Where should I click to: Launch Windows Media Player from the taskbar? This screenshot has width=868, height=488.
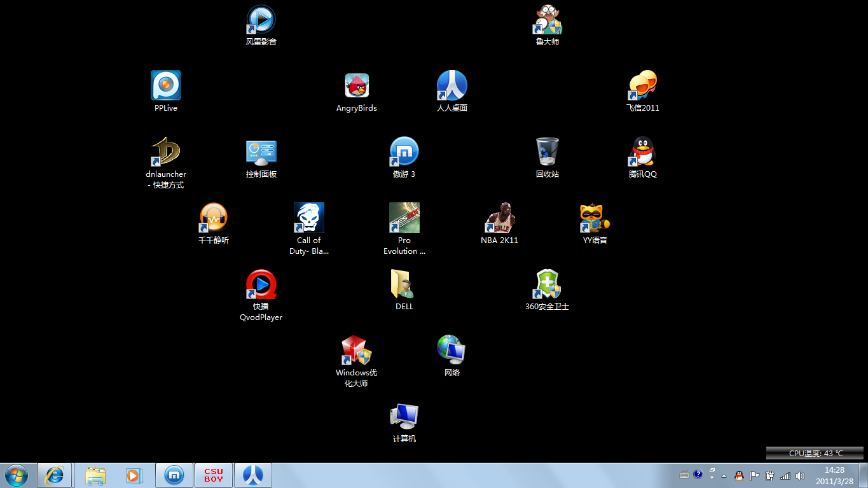134,475
